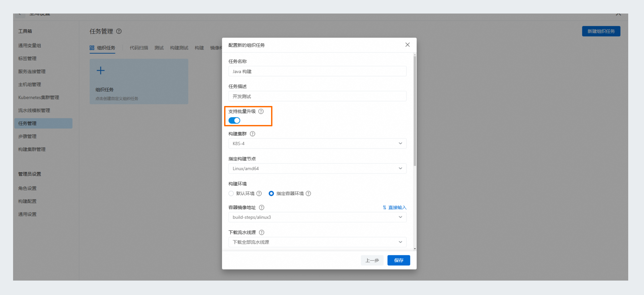Click help icon beside 构建集群 label
Viewport: 644px width, 295px height.
[x=253, y=134]
